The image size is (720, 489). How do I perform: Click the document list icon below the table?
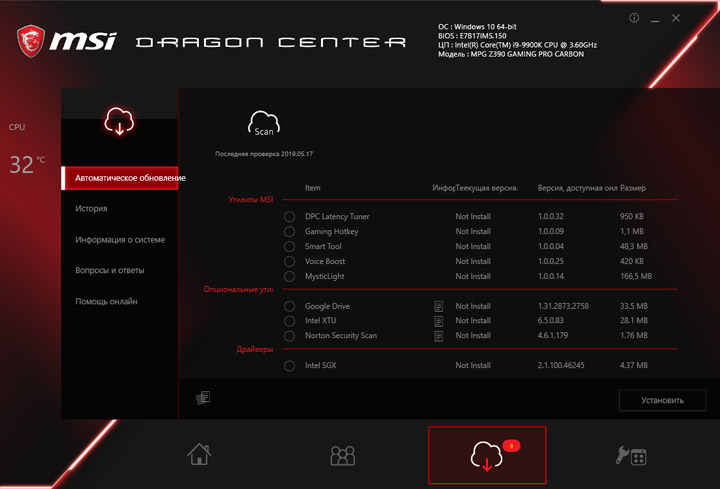coord(203,398)
